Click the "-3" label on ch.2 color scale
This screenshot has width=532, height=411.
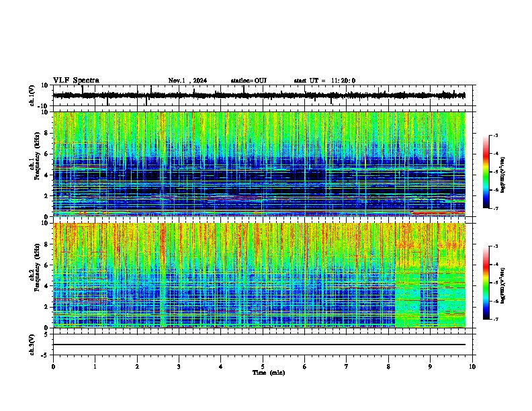pyautogui.click(x=496, y=246)
